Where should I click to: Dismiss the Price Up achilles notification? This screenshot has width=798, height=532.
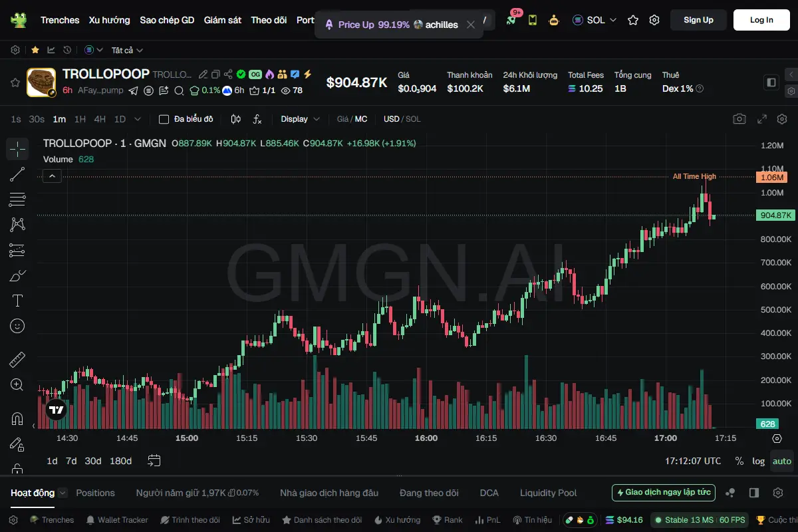click(x=471, y=25)
